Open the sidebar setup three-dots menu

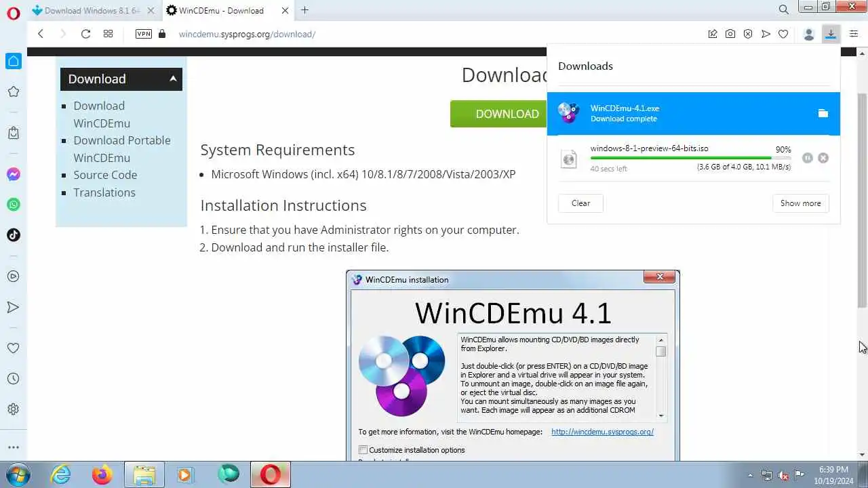click(x=13, y=447)
